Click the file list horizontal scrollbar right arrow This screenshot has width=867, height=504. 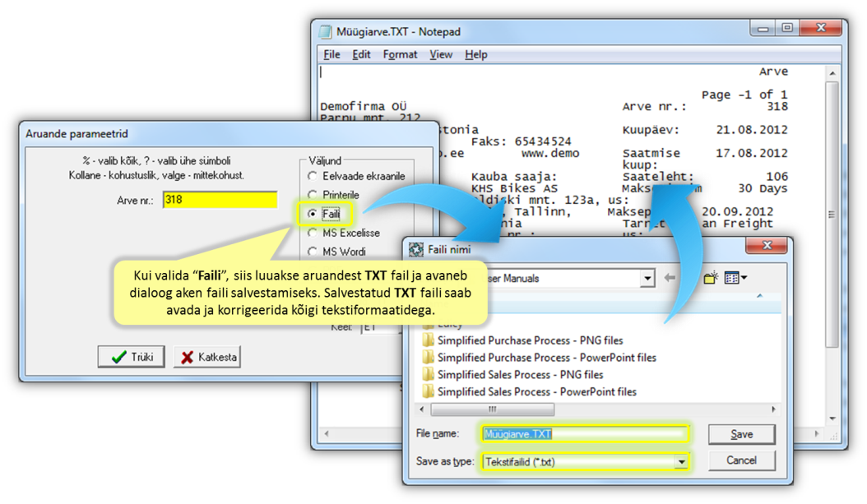coord(773,409)
